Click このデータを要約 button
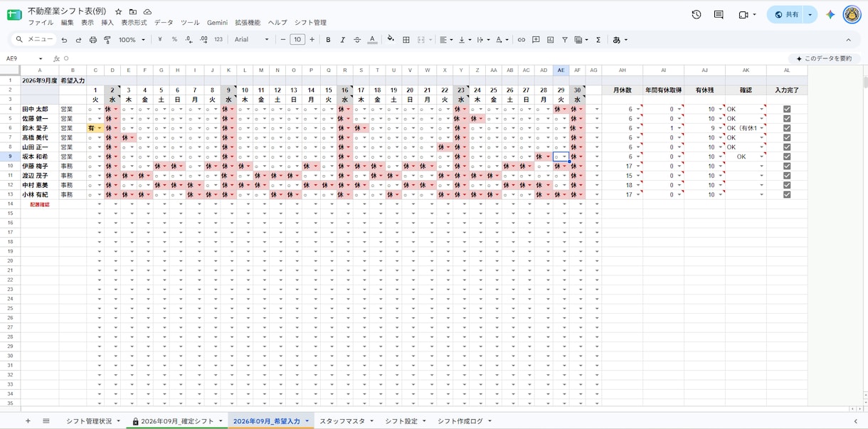This screenshot has height=429, width=868. pyautogui.click(x=823, y=59)
